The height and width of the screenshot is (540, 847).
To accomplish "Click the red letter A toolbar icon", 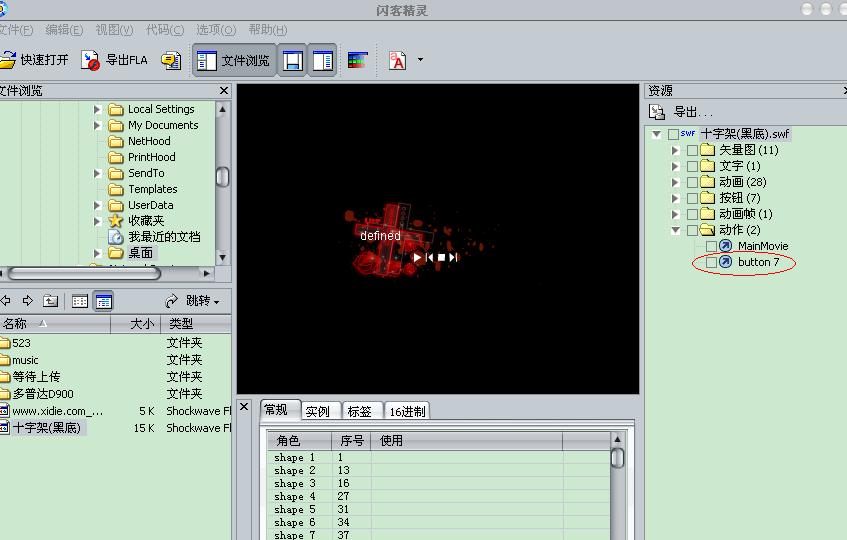I will click(398, 60).
